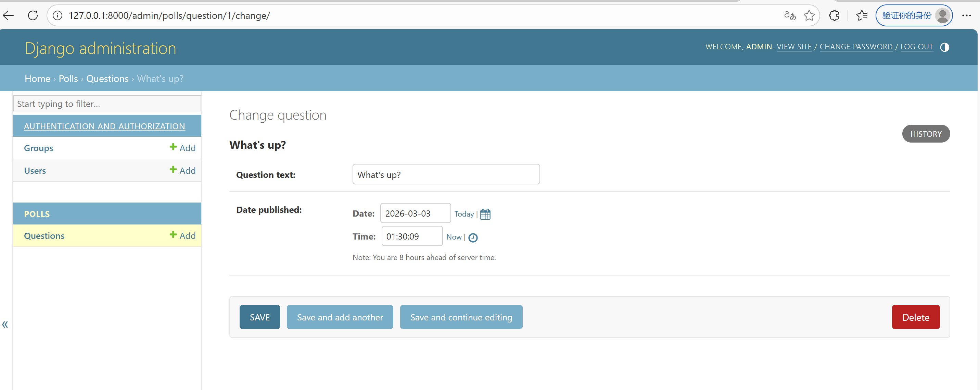Click the Today shortcut link
980x390 pixels.
tap(464, 214)
